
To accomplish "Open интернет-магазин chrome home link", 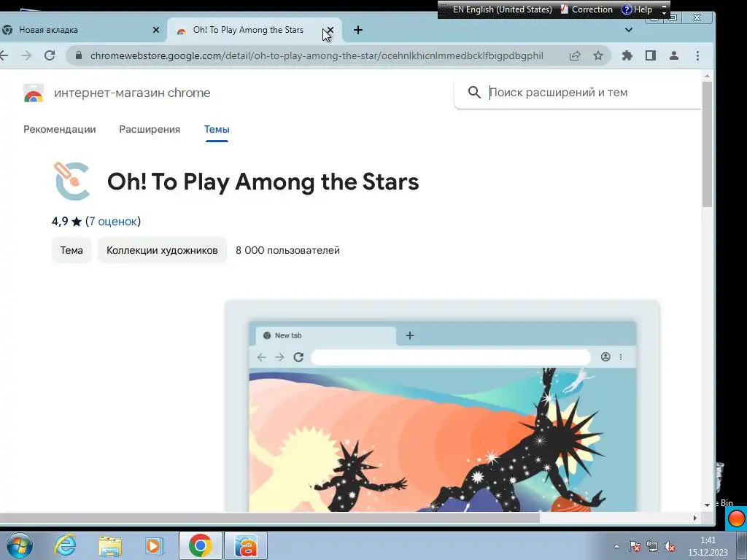I will pos(132,93).
